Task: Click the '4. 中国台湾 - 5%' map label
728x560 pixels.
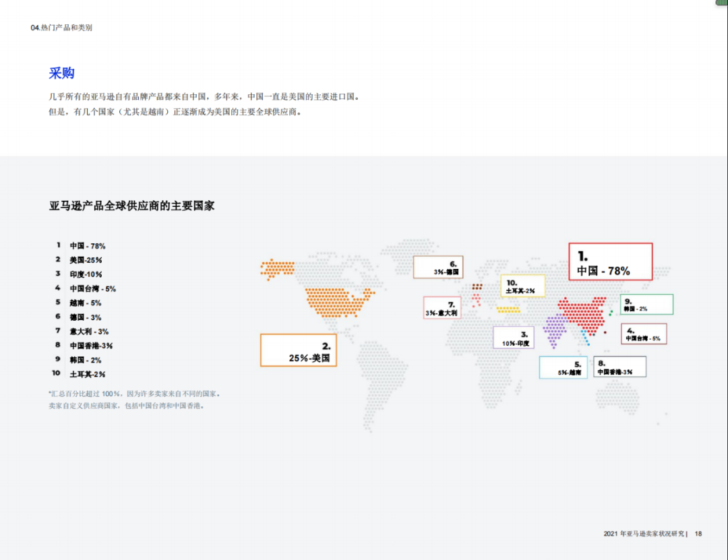Action: [x=643, y=334]
